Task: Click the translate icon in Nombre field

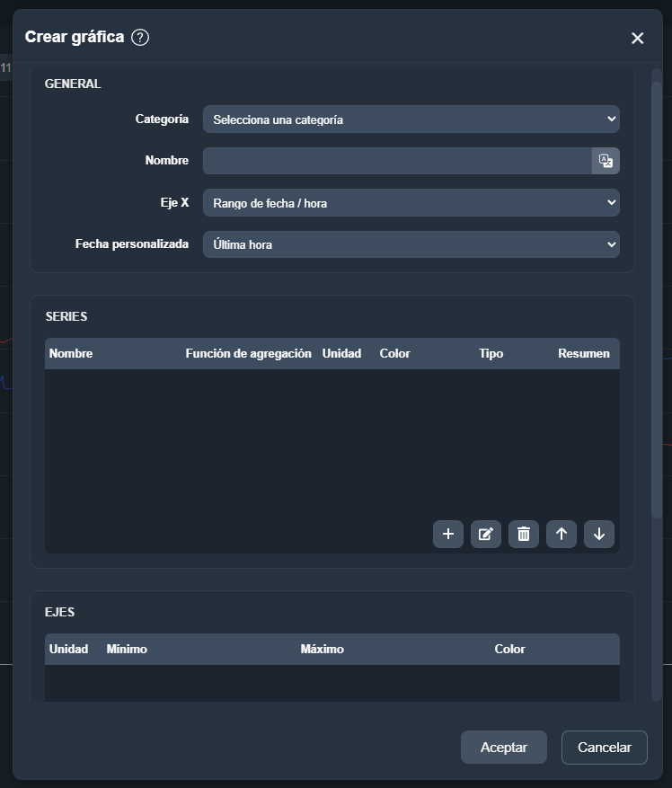Action: (x=606, y=161)
